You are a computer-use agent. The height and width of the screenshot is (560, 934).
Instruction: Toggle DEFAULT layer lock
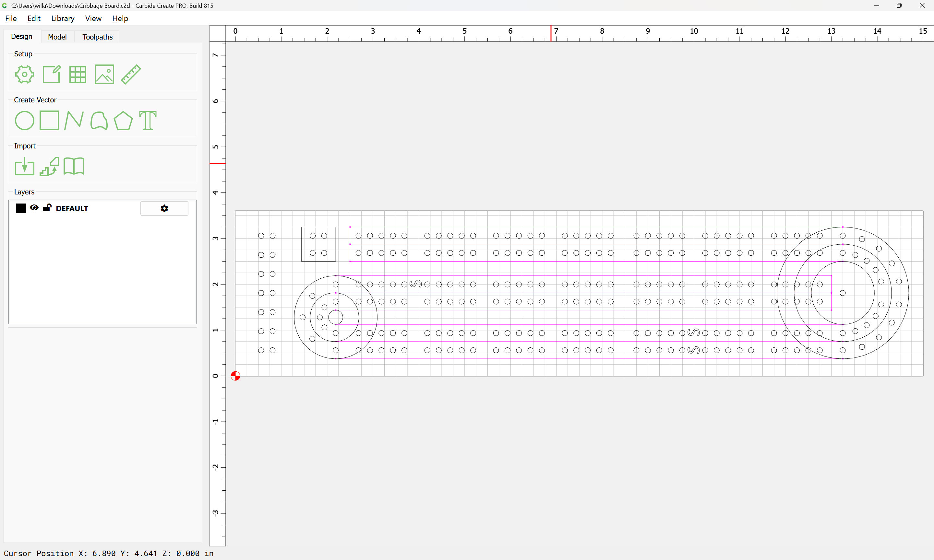[47, 207]
